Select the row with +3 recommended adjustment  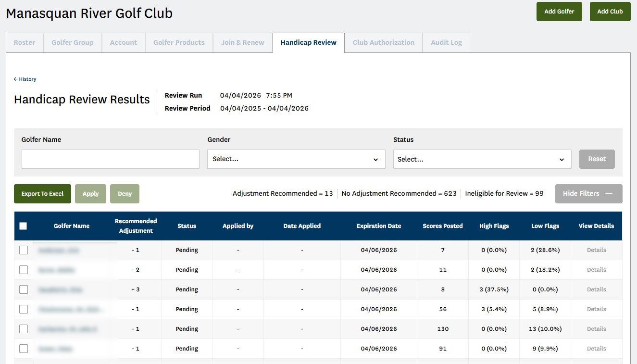pos(24,289)
